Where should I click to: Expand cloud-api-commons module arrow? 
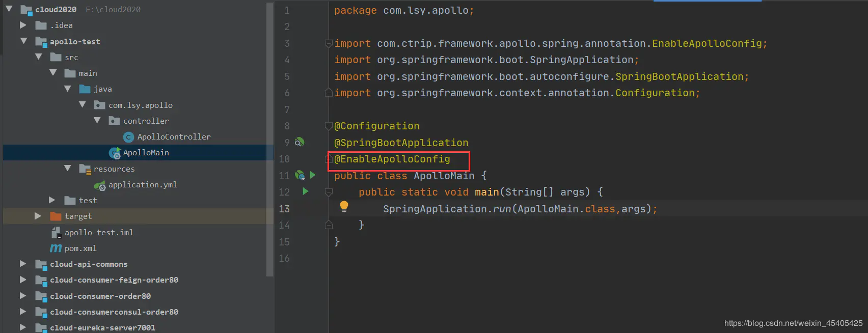(23, 264)
